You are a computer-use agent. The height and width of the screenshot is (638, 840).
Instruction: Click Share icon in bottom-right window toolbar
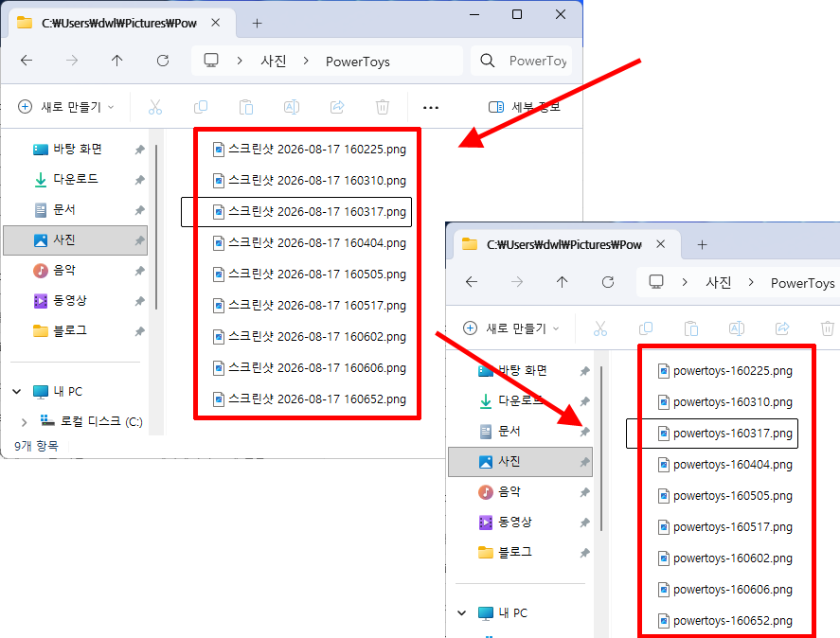782,328
